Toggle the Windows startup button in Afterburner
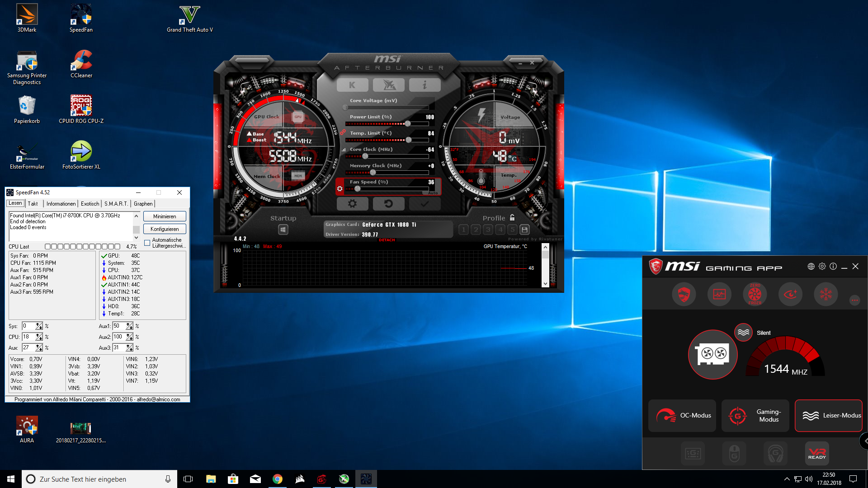 coord(283,230)
